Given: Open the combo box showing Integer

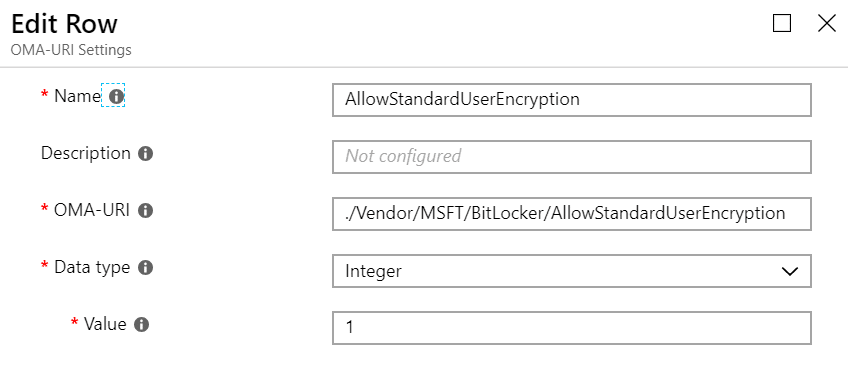Looking at the screenshot, I should [x=572, y=271].
